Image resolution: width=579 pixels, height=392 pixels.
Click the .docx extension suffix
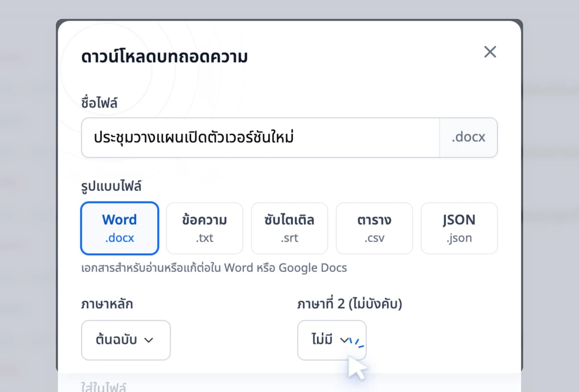coord(468,138)
